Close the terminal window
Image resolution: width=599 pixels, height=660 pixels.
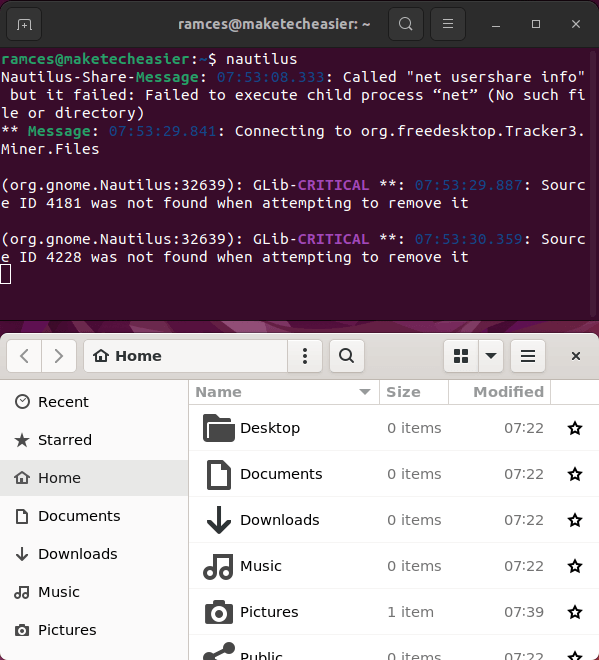pyautogui.click(x=576, y=24)
